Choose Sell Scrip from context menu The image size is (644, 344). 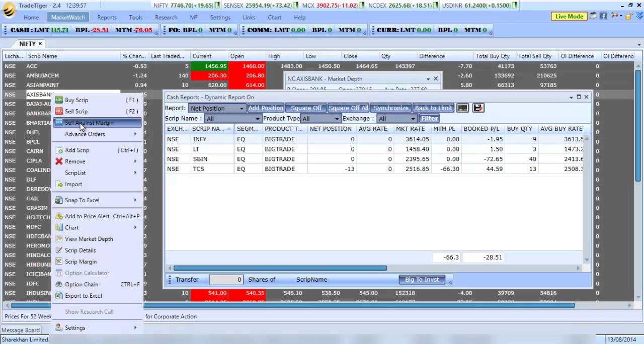[x=98, y=111]
